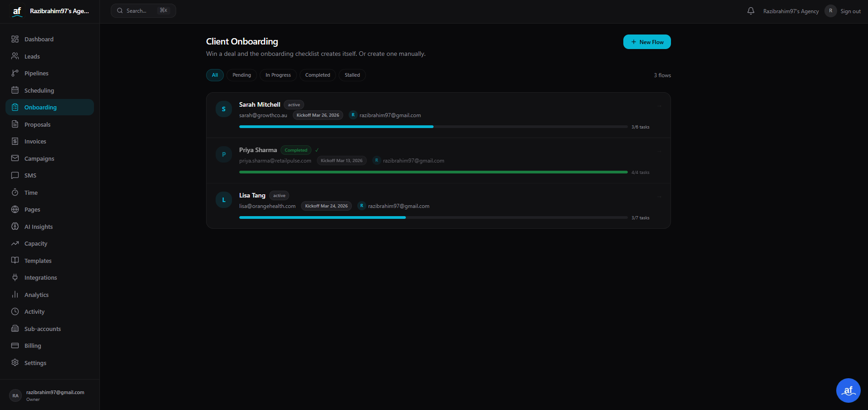Sign out of Razibrahim97's Agency
Viewport: 868px width, 410px height.
[x=851, y=11]
